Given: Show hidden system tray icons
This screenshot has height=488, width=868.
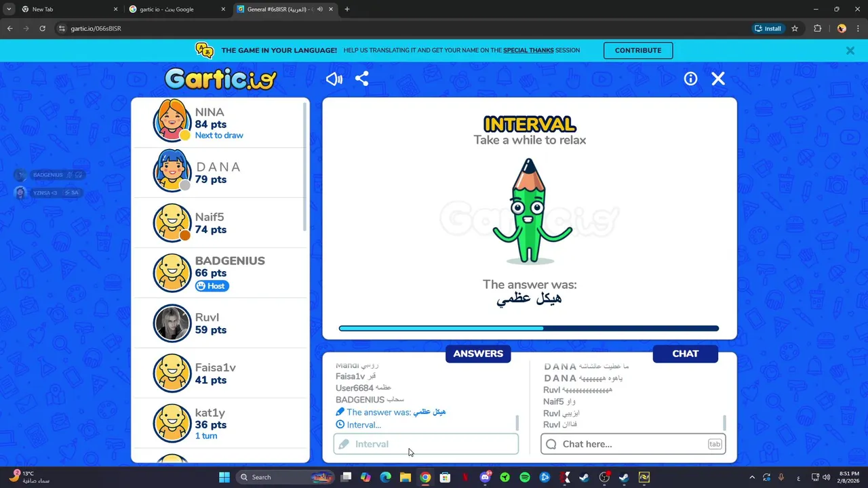Looking at the screenshot, I should (x=751, y=477).
